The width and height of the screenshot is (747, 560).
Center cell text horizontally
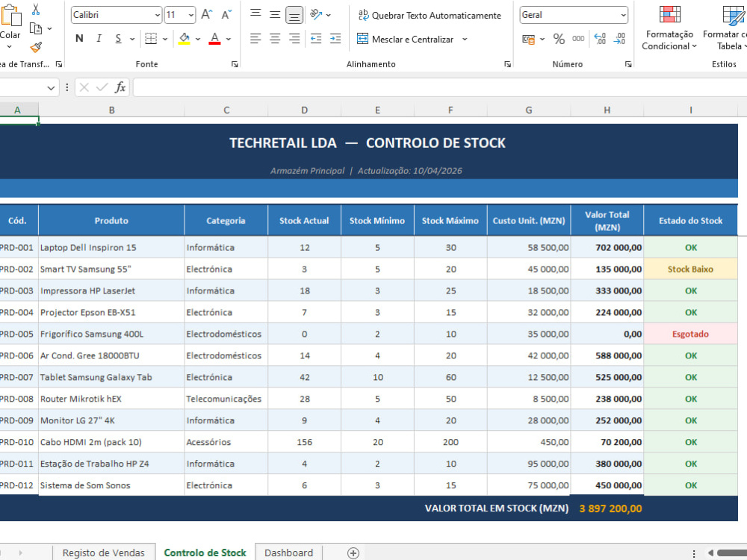(275, 39)
